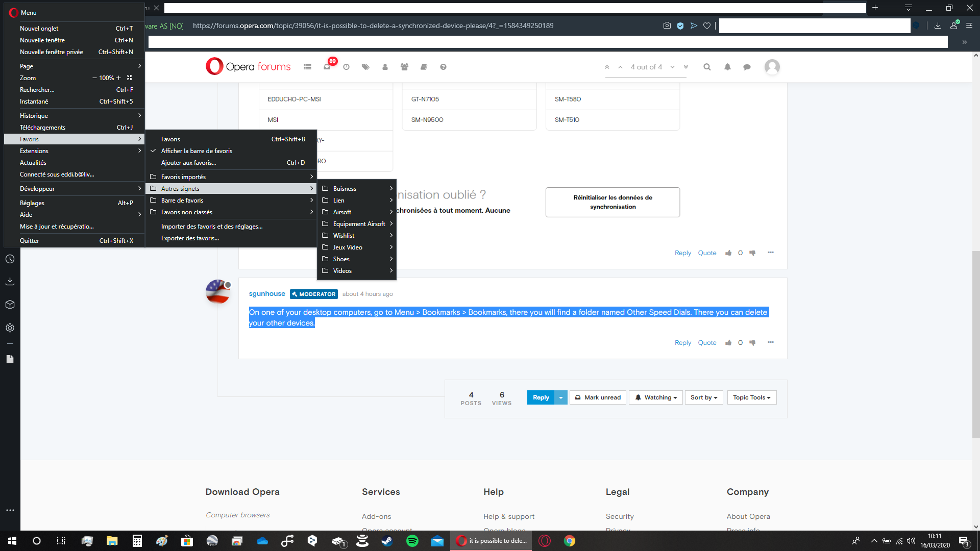This screenshot has height=551, width=980.
Task: Open the Topic Tools dropdown
Action: tap(752, 397)
